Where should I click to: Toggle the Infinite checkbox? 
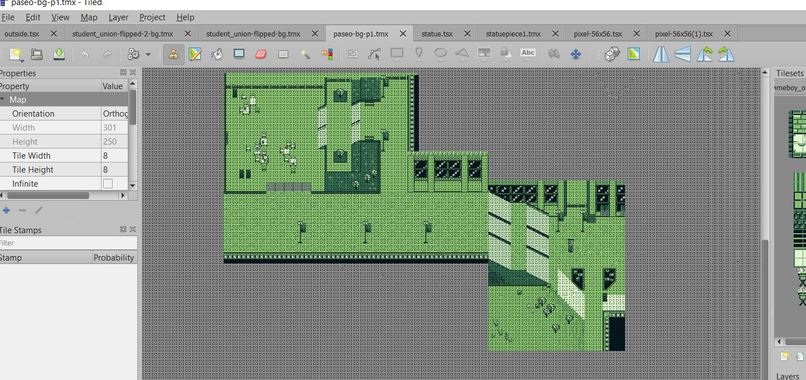107,184
